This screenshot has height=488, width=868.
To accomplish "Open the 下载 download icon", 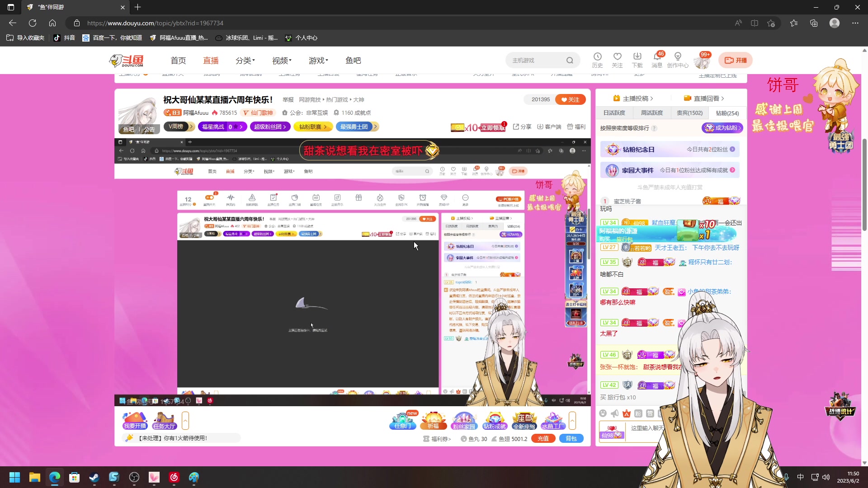I will 637,60.
